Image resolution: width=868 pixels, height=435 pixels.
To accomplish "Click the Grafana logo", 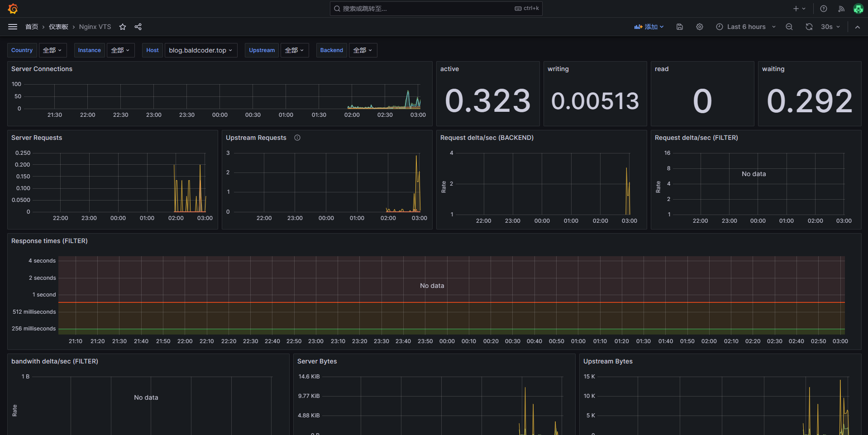I will 12,8.
